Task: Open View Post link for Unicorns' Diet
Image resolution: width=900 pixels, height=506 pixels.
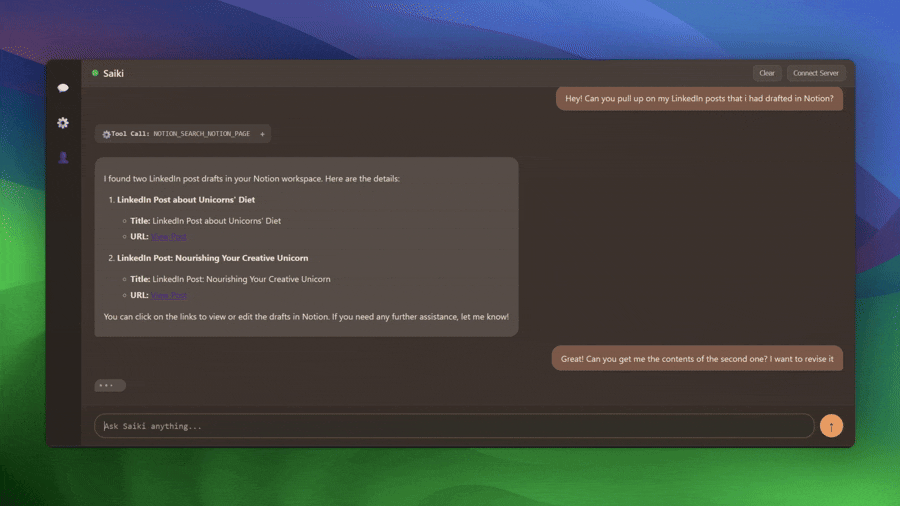Action: pyautogui.click(x=169, y=237)
